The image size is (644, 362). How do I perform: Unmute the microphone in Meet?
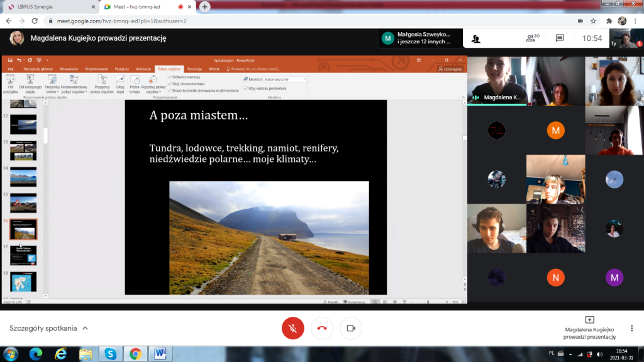292,328
